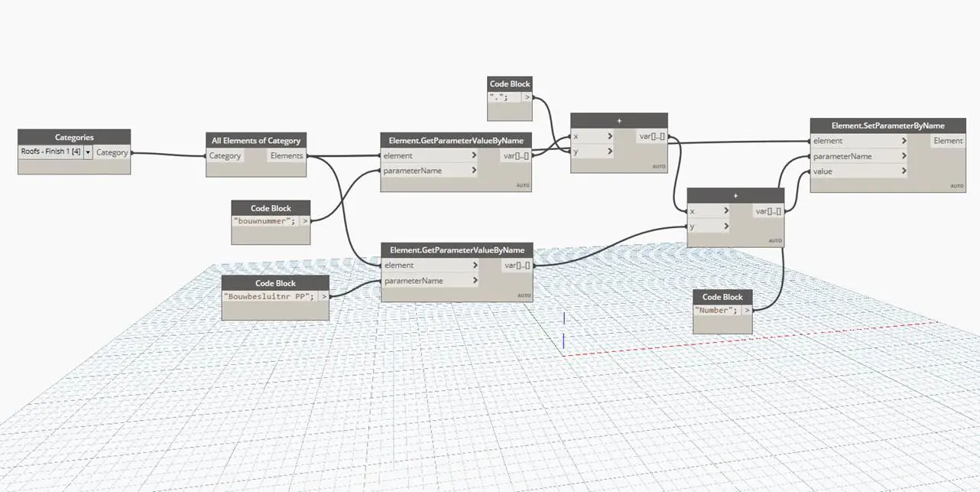Expand parameterName chevron on bouwnummer-fed GetParameterValueByName

pos(475,171)
